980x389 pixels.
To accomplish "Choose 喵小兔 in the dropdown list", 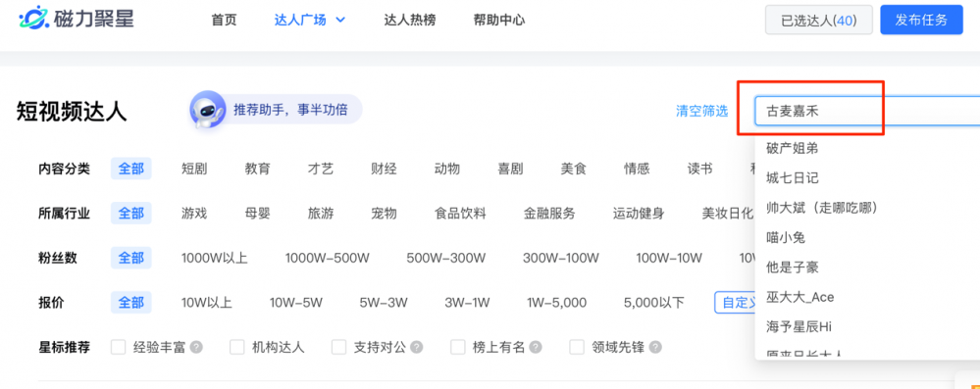I will [x=786, y=237].
